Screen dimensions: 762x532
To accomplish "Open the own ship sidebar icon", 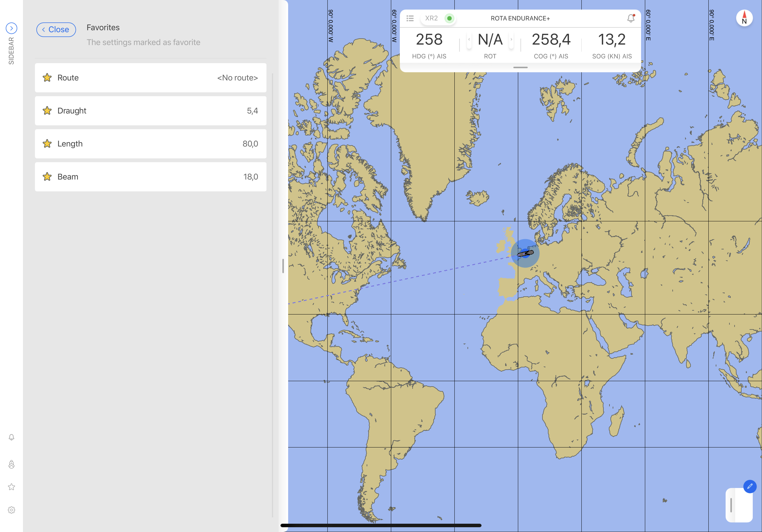I will tap(11, 464).
